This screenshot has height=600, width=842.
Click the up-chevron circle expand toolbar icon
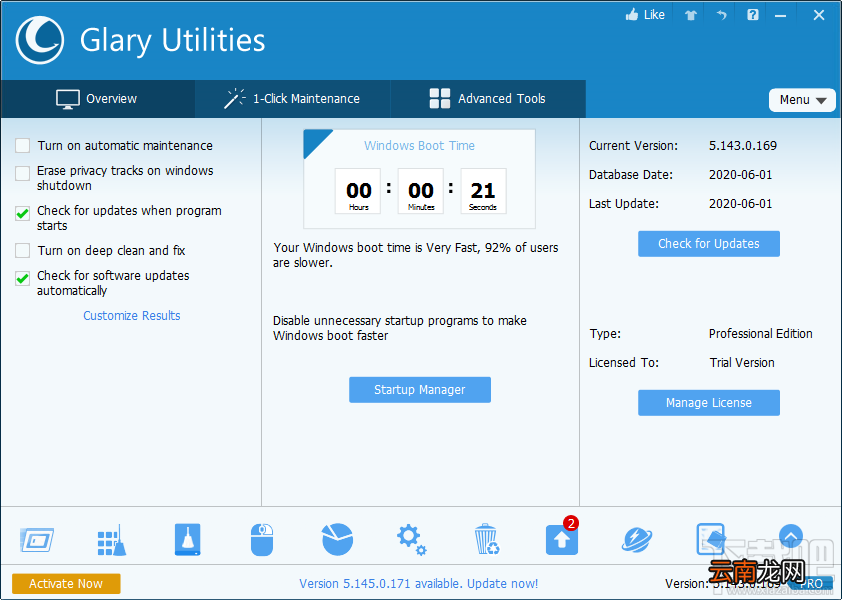click(x=790, y=536)
